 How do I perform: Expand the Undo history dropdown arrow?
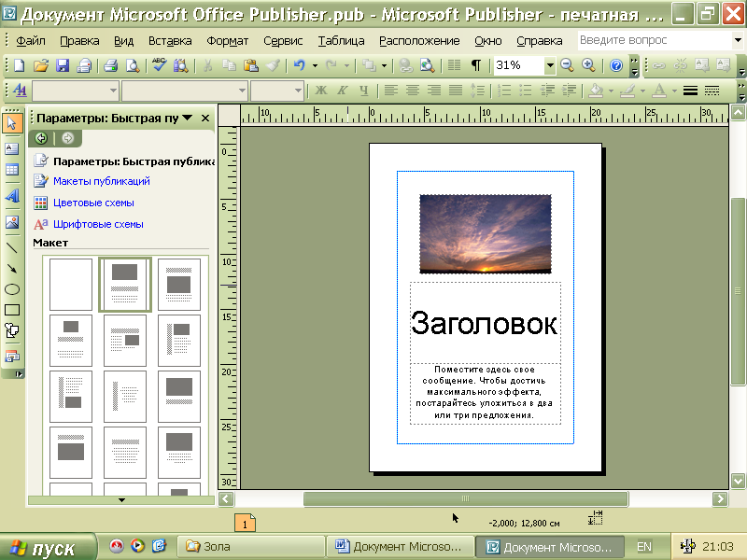pyautogui.click(x=315, y=65)
